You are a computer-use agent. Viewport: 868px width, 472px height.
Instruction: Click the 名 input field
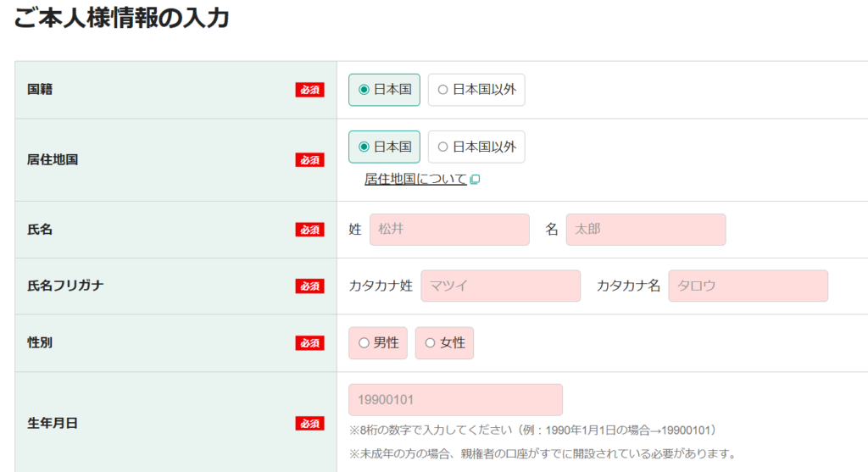coord(645,230)
